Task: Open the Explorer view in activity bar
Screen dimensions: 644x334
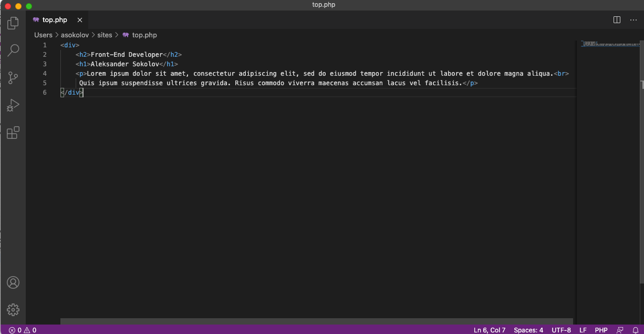Action: (13, 23)
